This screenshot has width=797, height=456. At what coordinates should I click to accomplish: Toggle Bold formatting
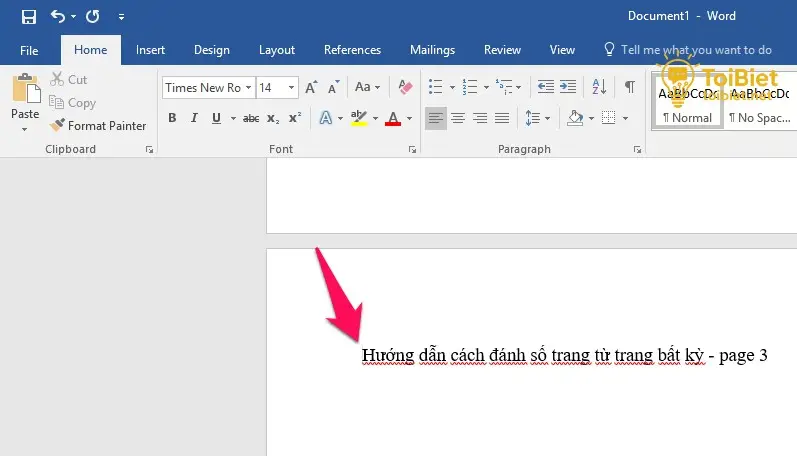(171, 118)
